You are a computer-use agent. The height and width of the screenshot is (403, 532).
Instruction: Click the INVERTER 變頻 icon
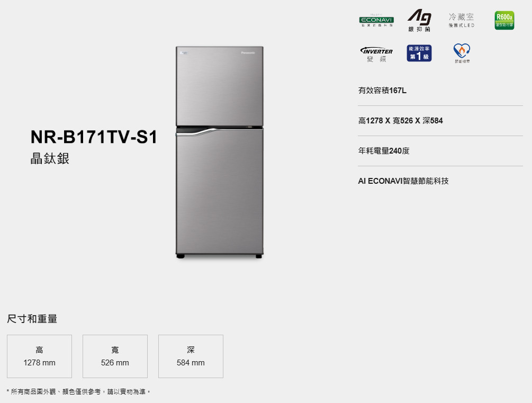(376, 55)
